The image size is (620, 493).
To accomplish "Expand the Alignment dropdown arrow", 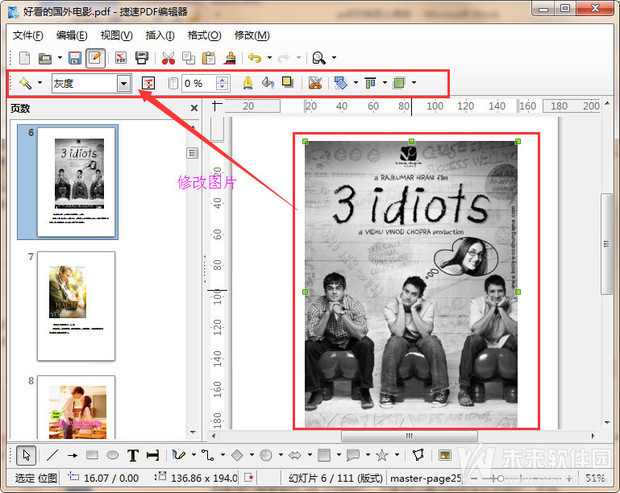I will click(x=385, y=82).
